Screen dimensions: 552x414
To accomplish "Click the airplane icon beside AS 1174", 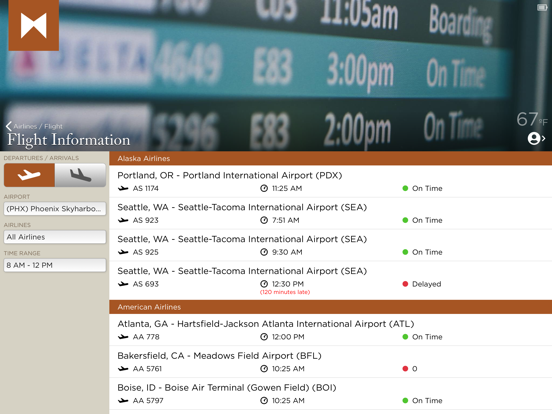I will tap(123, 188).
